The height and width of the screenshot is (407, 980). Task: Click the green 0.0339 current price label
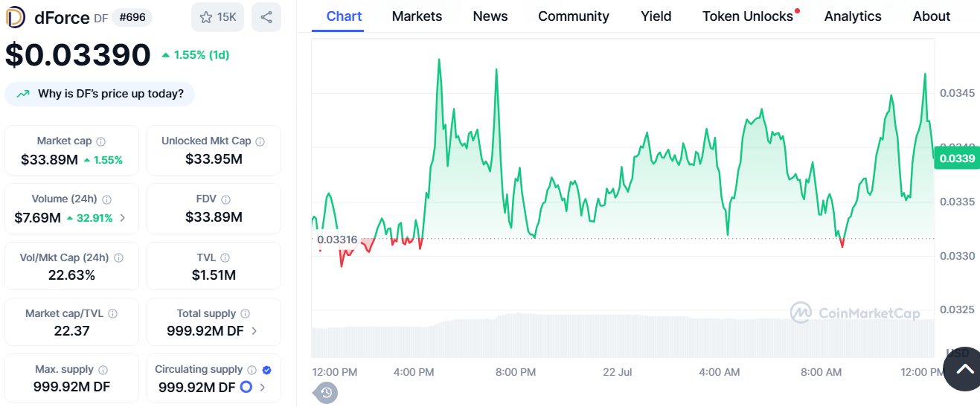957,158
